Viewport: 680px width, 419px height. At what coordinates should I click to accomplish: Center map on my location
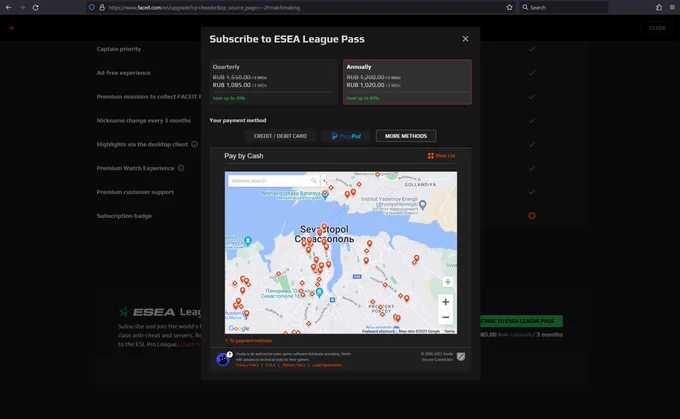(x=448, y=282)
